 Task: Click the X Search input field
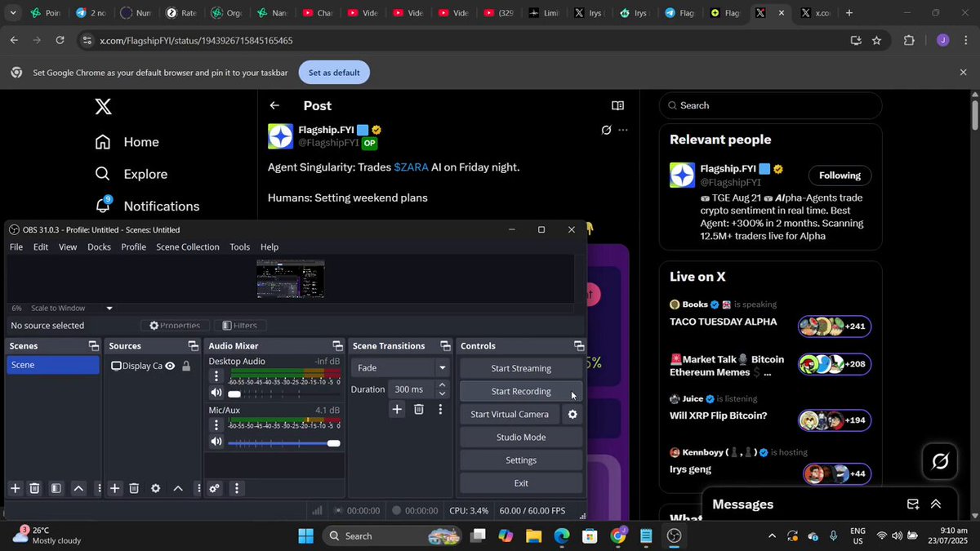click(771, 105)
